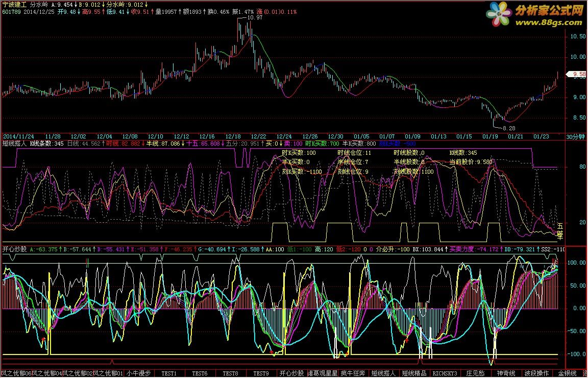Click the 刻K买数:-1100 label

click(302, 172)
